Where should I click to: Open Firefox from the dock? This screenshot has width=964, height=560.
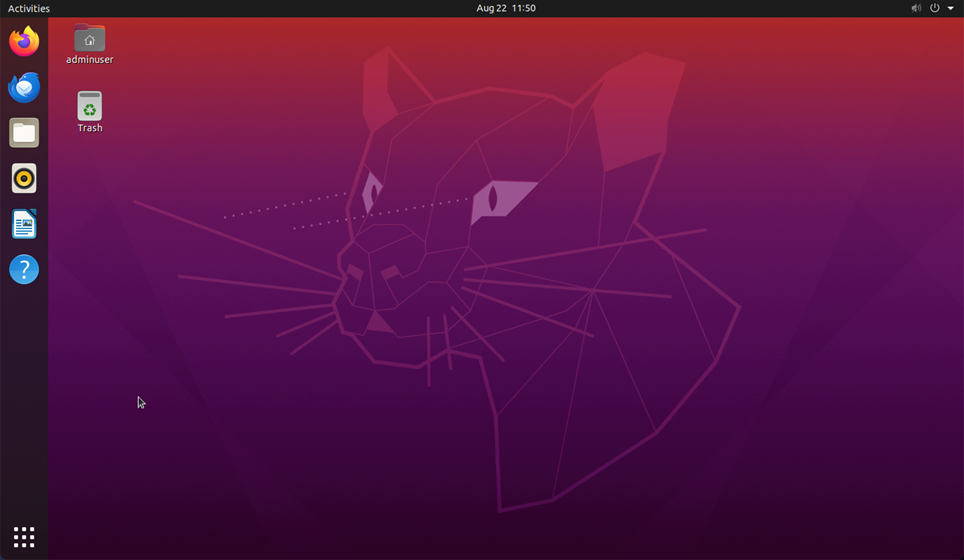(24, 41)
